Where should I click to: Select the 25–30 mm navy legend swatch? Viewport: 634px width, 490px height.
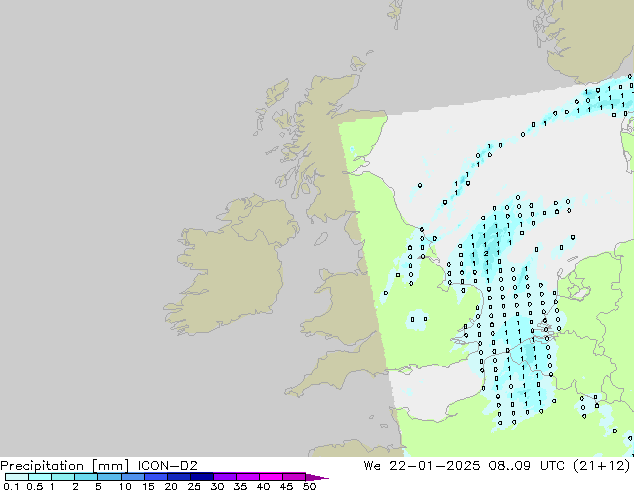(201, 477)
